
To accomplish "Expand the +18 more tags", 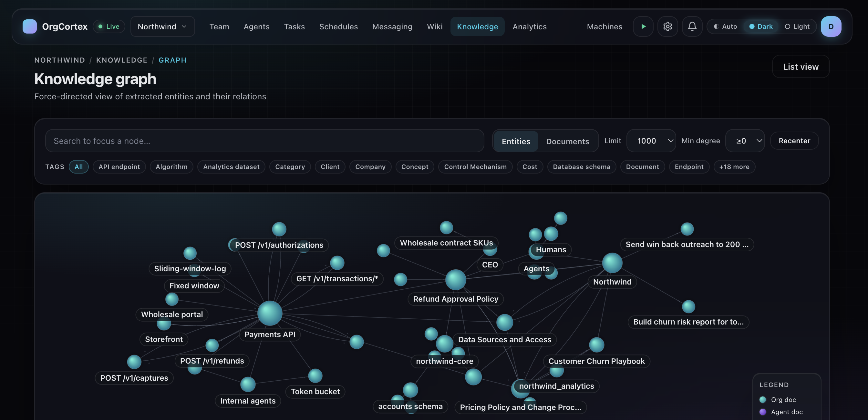I will tap(734, 166).
